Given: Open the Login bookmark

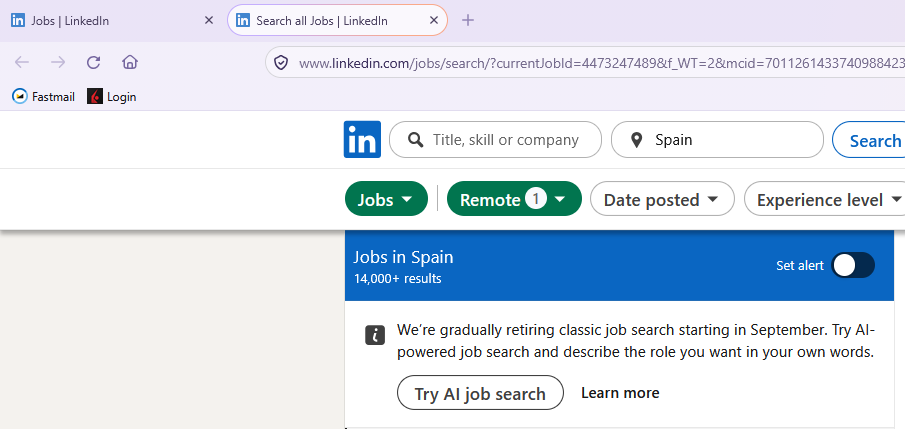Looking at the screenshot, I should [x=112, y=96].
